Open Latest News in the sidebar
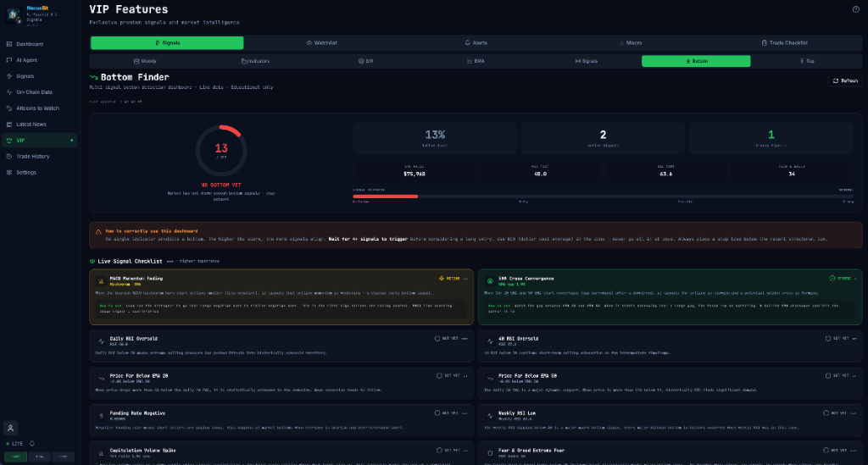The width and height of the screenshot is (868, 465). [39, 124]
